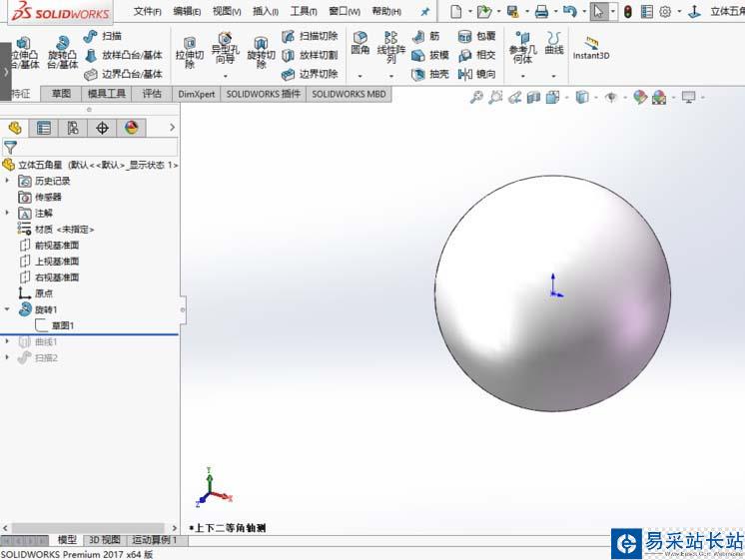
Task: Switch to the 草图 tab
Action: coord(61,94)
